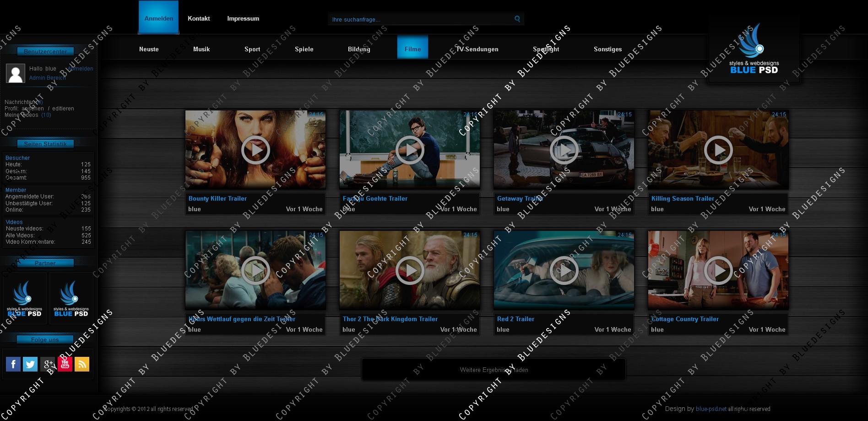Open the Killing Season Trailer title link
The image size is (868, 421).
click(683, 198)
